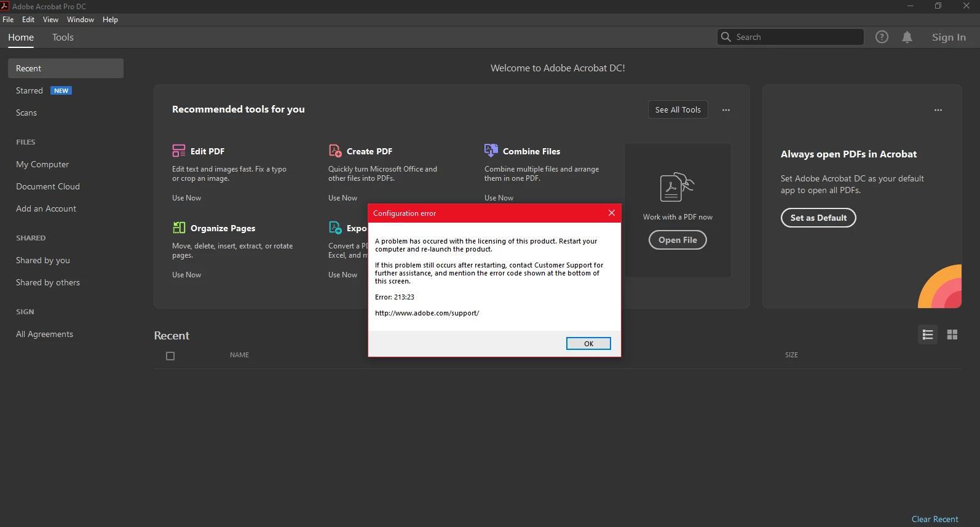Switch Recent files to grid view
The height and width of the screenshot is (527, 980).
(952, 335)
